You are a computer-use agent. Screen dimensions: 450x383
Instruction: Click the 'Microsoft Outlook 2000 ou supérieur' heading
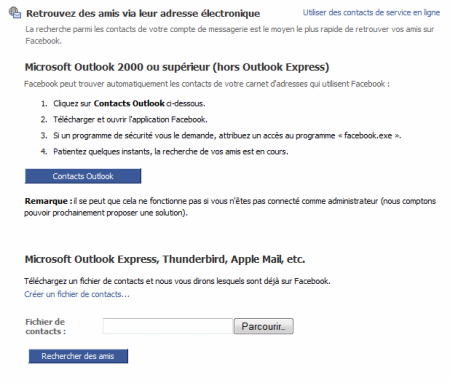(x=177, y=67)
